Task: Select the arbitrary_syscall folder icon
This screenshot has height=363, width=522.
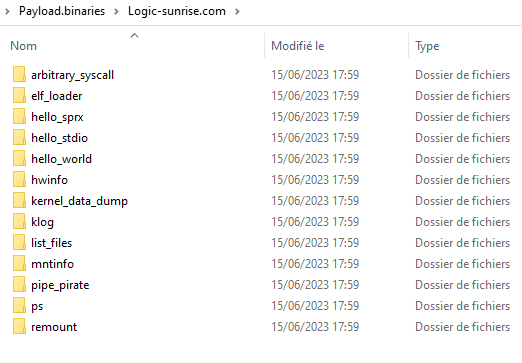Action: (x=19, y=74)
